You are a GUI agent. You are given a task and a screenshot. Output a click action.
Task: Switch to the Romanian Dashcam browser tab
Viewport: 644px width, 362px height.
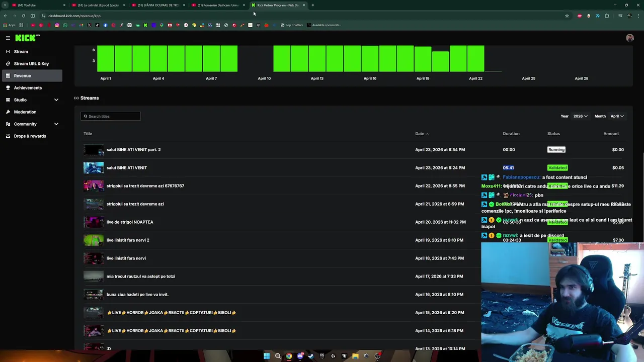218,5
